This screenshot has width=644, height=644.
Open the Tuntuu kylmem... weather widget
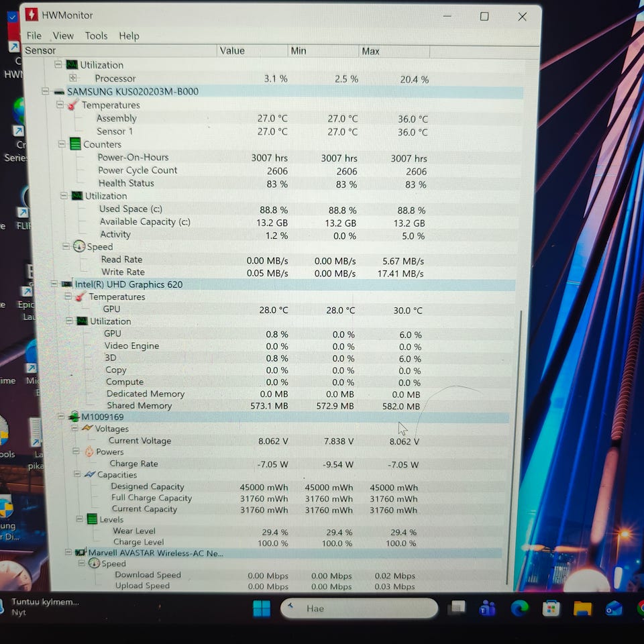(x=40, y=606)
